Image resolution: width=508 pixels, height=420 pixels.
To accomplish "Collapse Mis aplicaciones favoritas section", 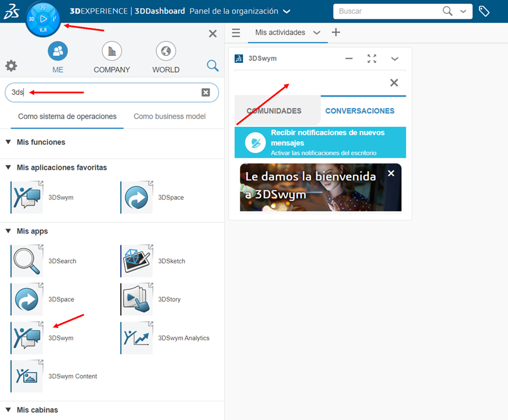I will 8,168.
